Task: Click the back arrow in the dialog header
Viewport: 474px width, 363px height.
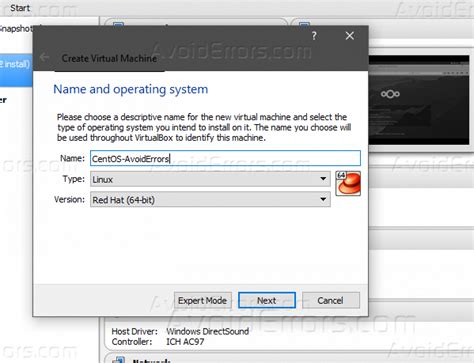Action: point(45,57)
